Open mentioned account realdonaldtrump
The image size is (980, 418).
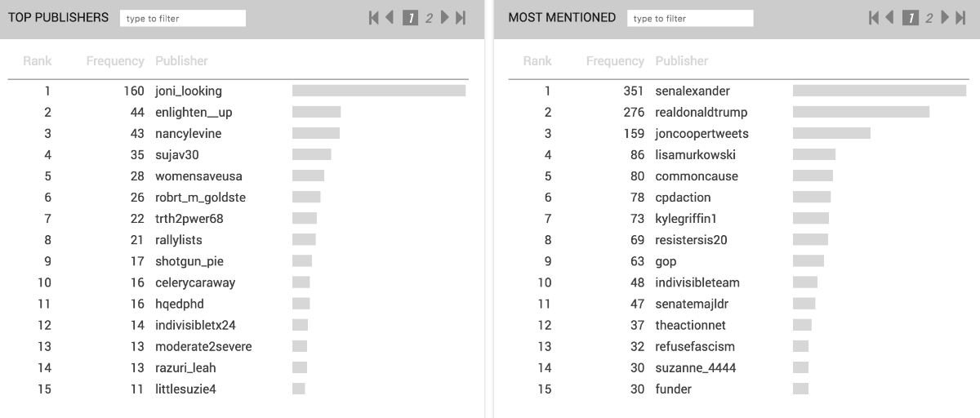pos(701,113)
